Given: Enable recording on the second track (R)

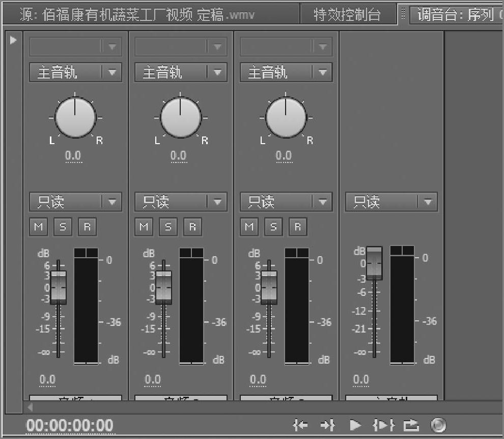Looking at the screenshot, I should 193,227.
